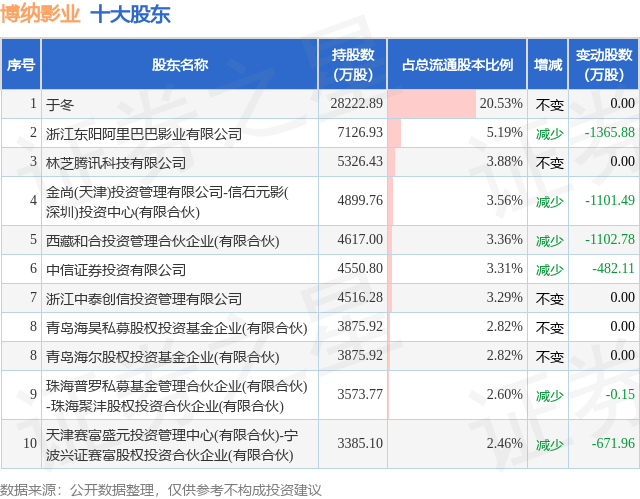
Task: Click the change value -1365.88
Action: point(609,133)
